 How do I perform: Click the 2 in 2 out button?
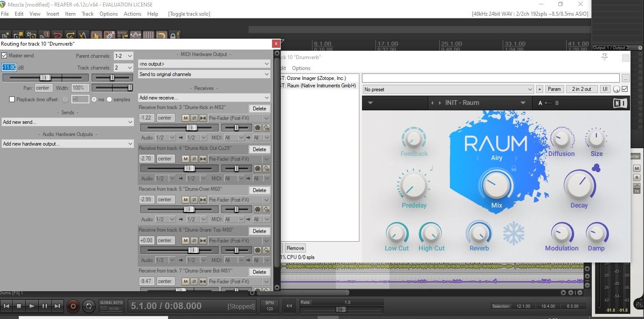pyautogui.click(x=581, y=89)
